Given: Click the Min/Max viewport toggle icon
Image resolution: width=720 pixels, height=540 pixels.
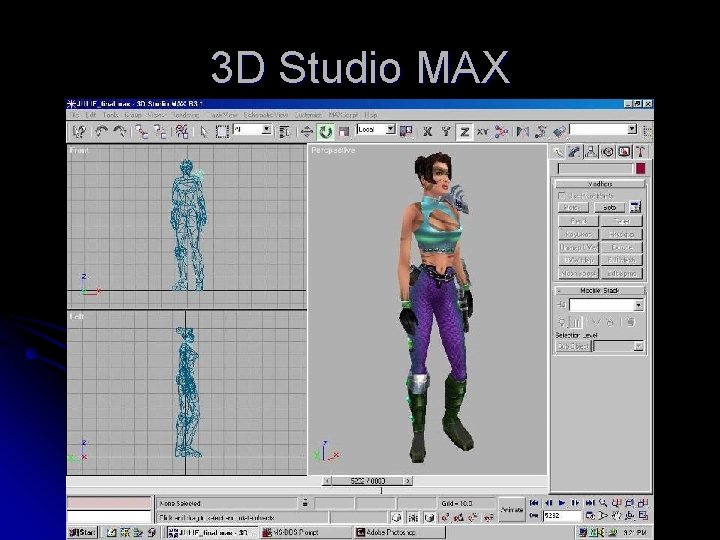Looking at the screenshot, I should coord(643,516).
